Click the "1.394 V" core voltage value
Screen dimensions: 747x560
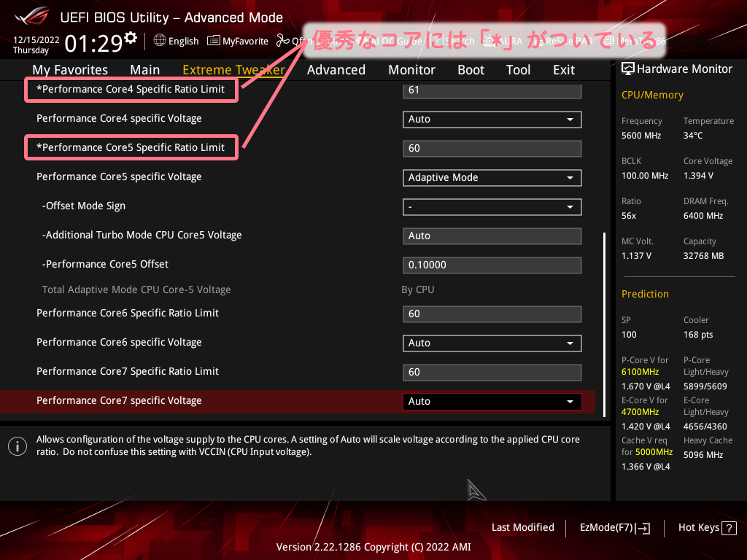point(698,175)
